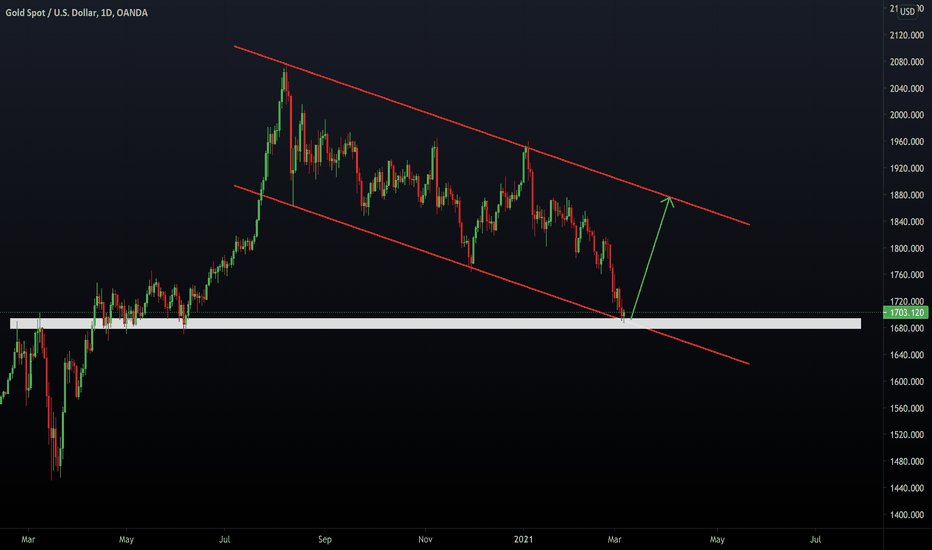Click the 1960.000 price axis label
The image size is (932, 550).
point(906,142)
